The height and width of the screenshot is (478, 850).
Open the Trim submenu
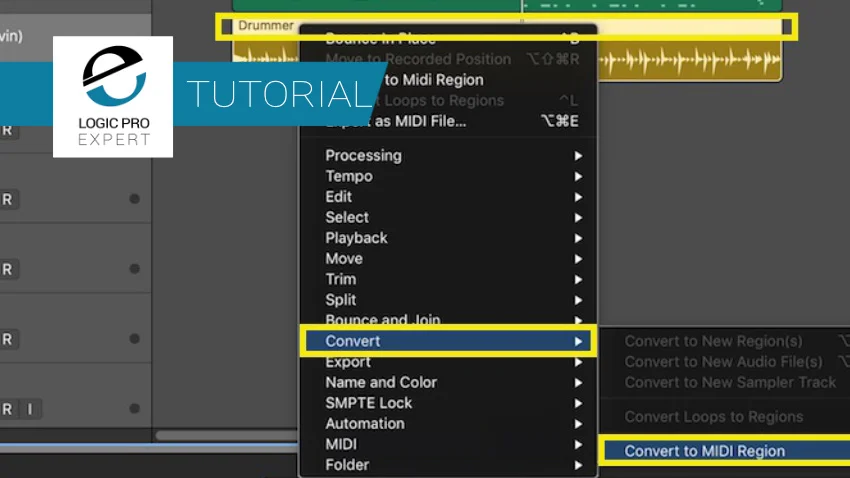(x=448, y=279)
